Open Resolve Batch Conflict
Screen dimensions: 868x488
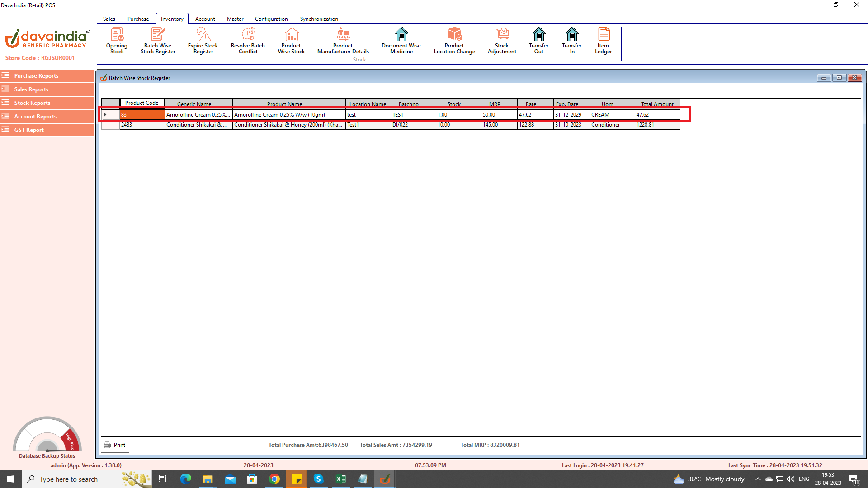pyautogui.click(x=248, y=41)
